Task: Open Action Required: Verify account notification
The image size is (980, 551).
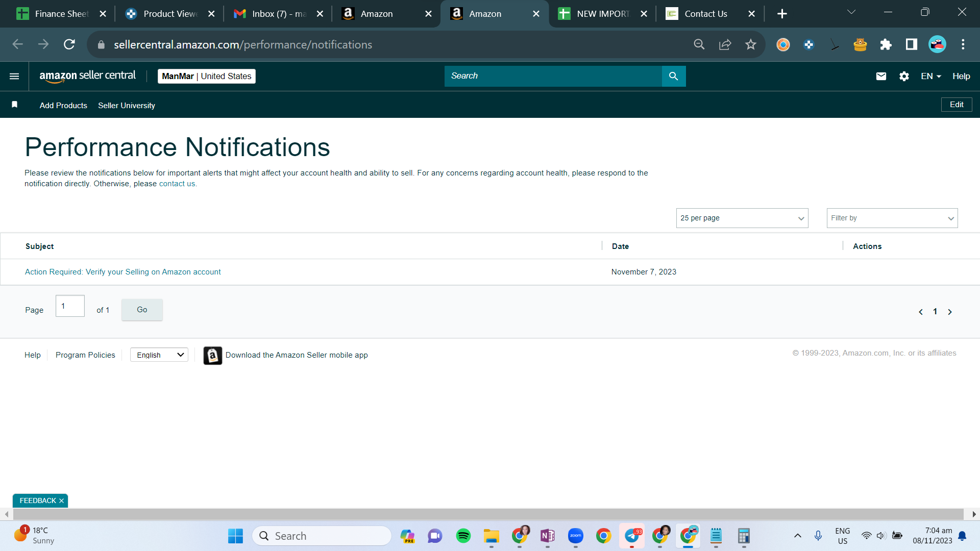Action: (123, 272)
